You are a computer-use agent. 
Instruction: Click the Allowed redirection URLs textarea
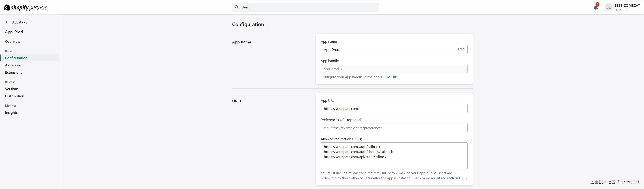coord(394,163)
